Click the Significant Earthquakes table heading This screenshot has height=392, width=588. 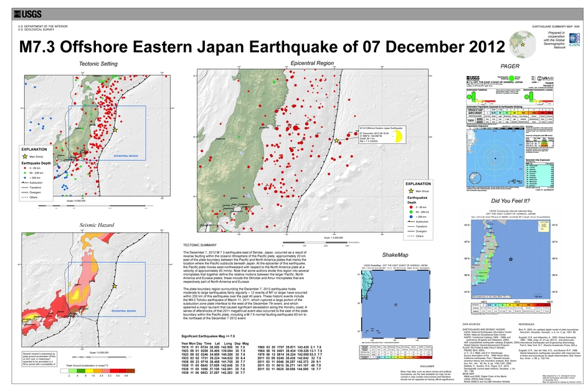coord(211,335)
